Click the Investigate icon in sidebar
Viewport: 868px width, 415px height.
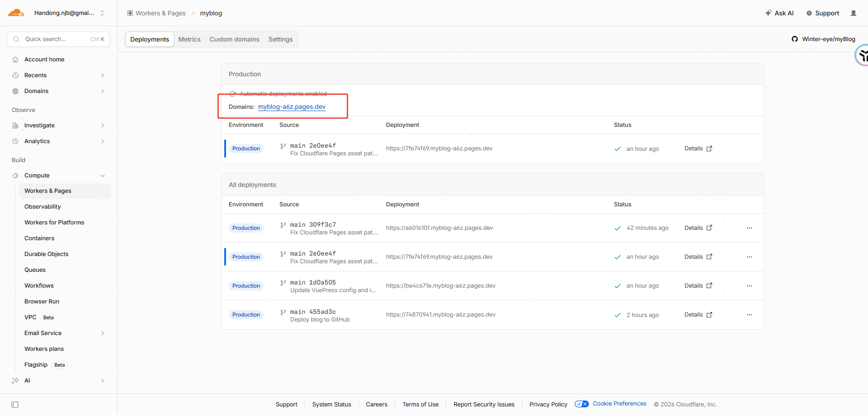[15, 126]
